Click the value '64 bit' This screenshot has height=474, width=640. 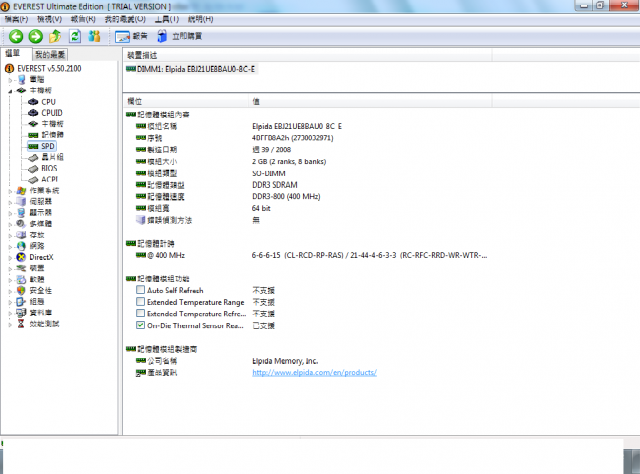[x=261, y=208]
